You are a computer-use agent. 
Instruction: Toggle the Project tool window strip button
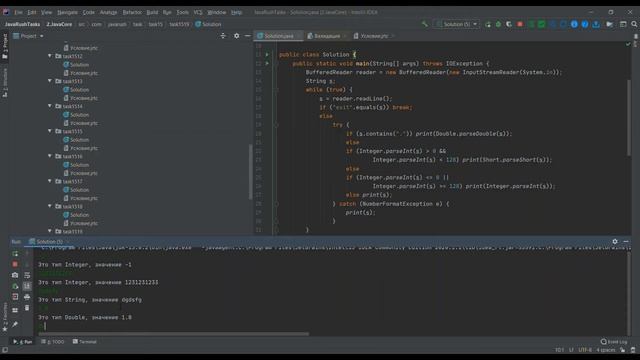coord(5,46)
